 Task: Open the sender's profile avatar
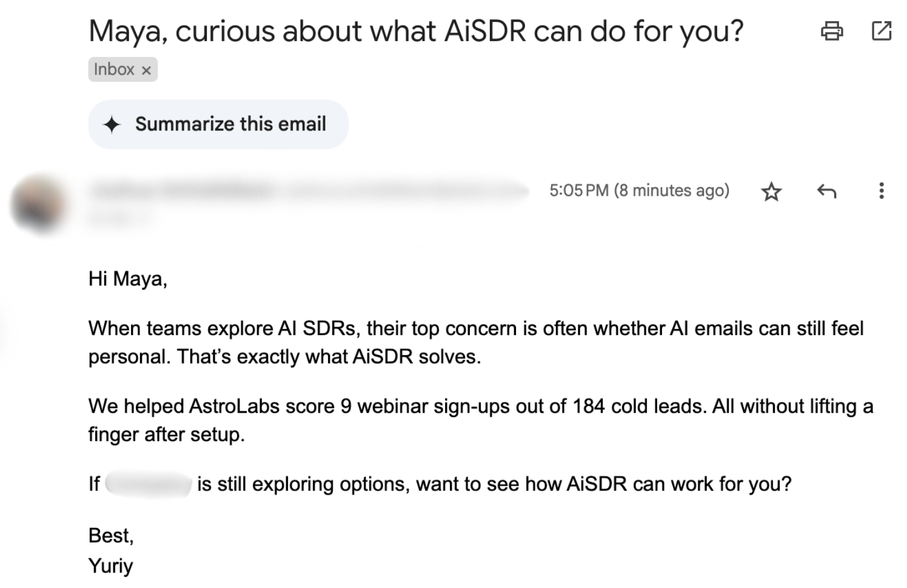39,204
